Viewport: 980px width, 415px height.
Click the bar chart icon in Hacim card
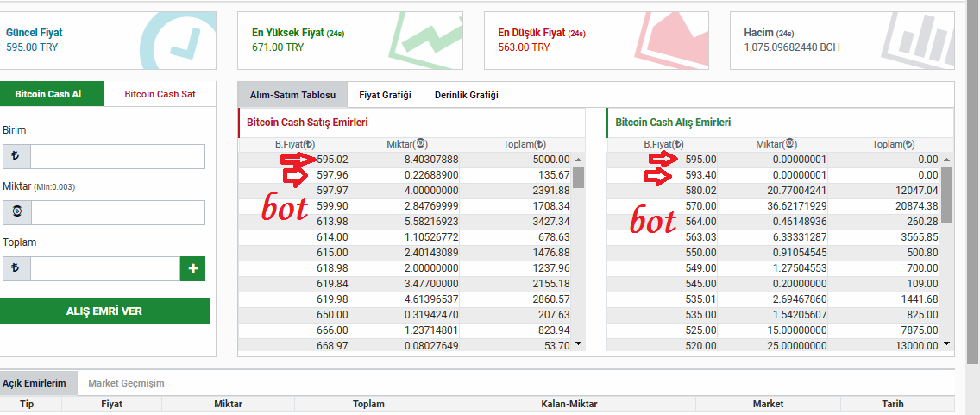coord(919,41)
